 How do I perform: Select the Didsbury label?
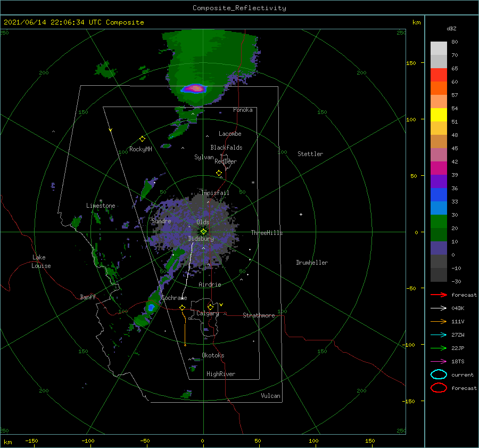[x=201, y=239]
